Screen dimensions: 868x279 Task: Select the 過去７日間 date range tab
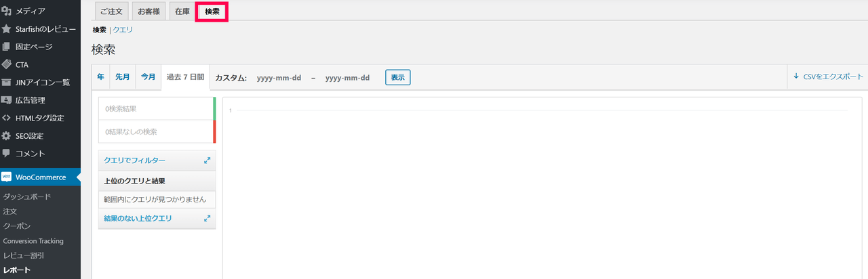click(x=185, y=77)
